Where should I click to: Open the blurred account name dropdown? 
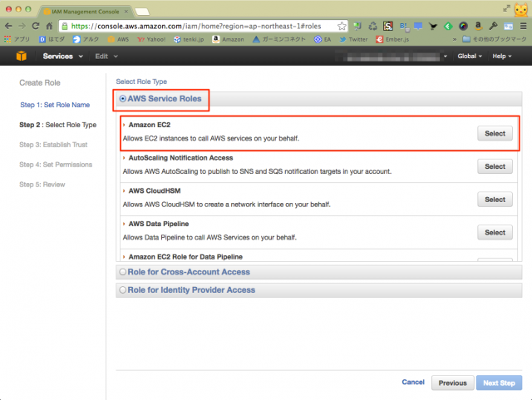tap(392, 56)
